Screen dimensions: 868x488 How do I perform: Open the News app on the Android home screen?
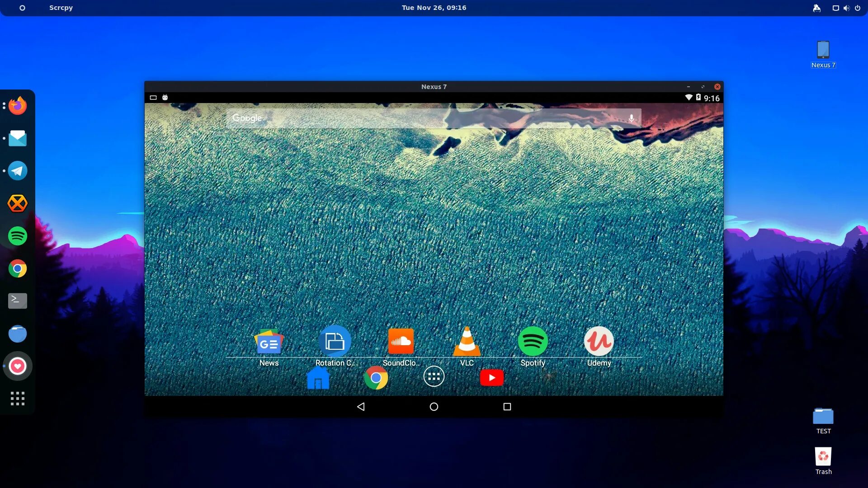point(269,343)
